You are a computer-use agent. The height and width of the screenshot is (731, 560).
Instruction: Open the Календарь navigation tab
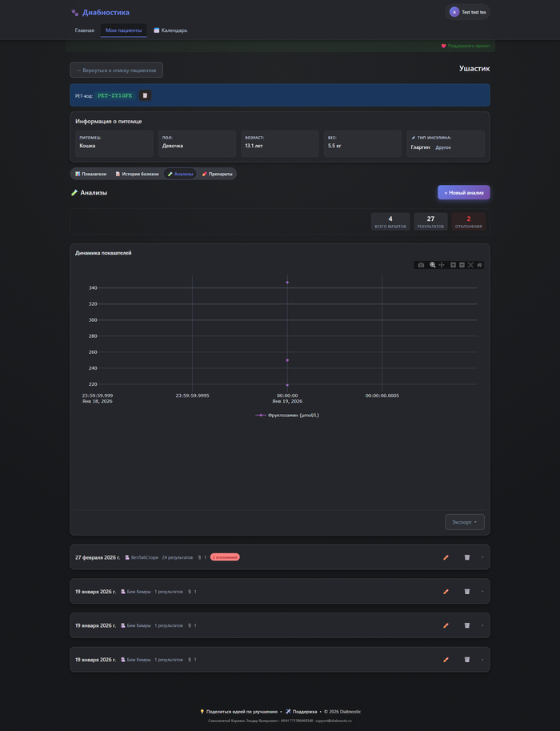tap(170, 30)
